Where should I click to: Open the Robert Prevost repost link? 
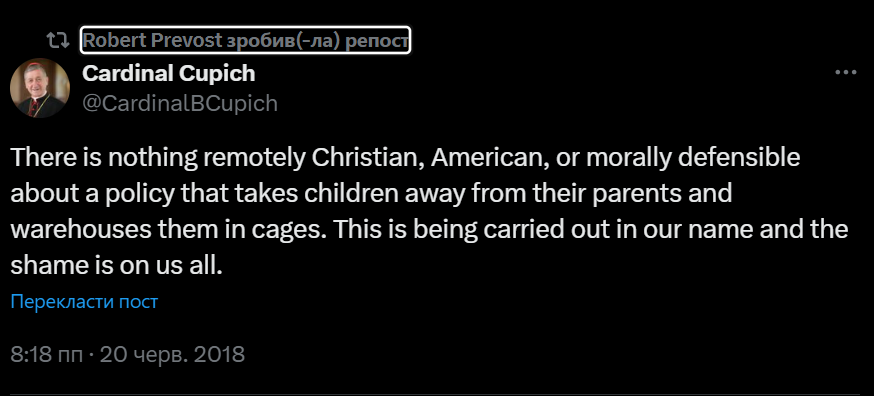245,40
